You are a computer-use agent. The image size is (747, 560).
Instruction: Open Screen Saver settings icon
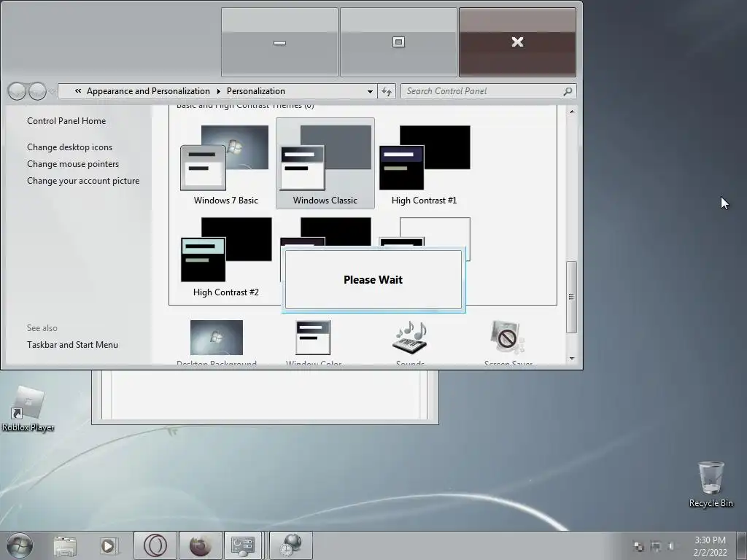click(x=508, y=337)
